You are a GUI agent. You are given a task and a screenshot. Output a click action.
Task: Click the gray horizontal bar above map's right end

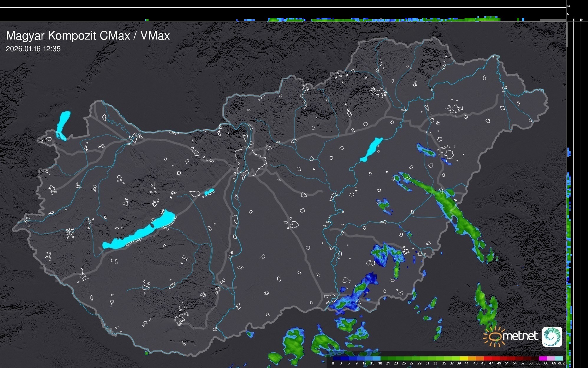coord(553,20)
